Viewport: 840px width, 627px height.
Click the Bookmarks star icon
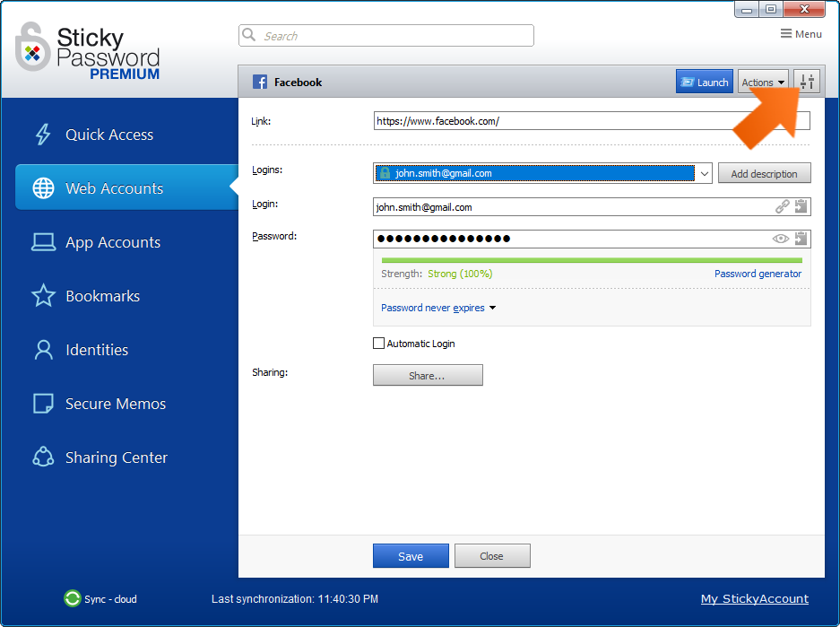(x=43, y=295)
